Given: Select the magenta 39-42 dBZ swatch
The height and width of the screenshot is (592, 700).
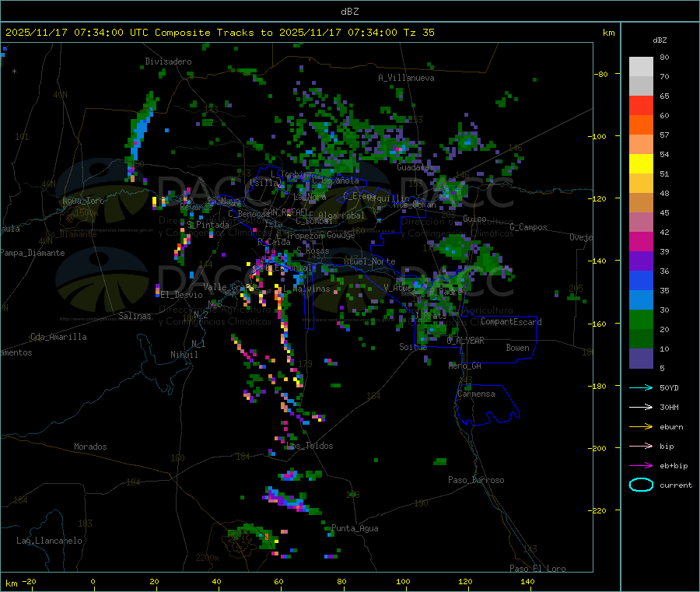Looking at the screenshot, I should coord(641,242).
